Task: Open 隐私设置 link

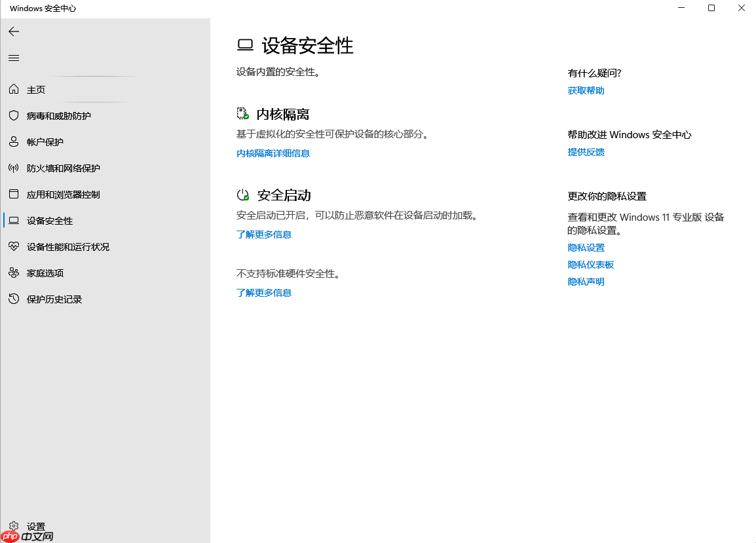Action: 585,247
